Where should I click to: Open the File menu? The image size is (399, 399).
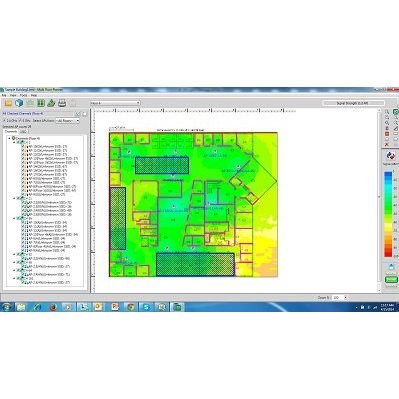[x=4, y=95]
